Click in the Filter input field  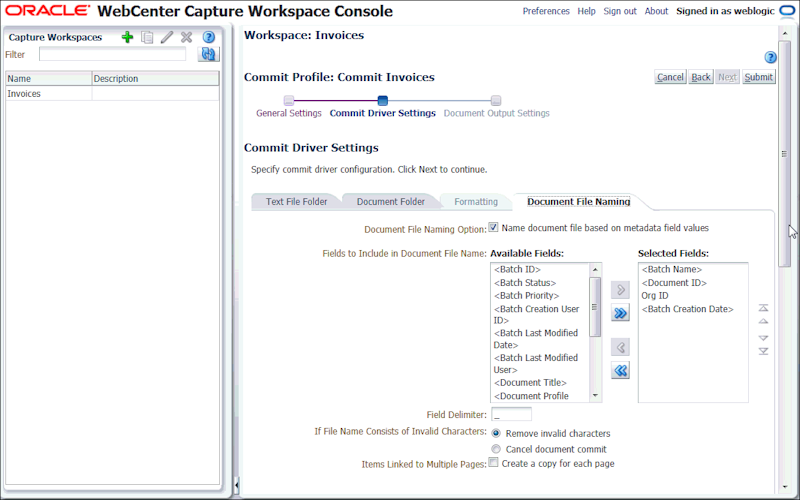coord(112,54)
